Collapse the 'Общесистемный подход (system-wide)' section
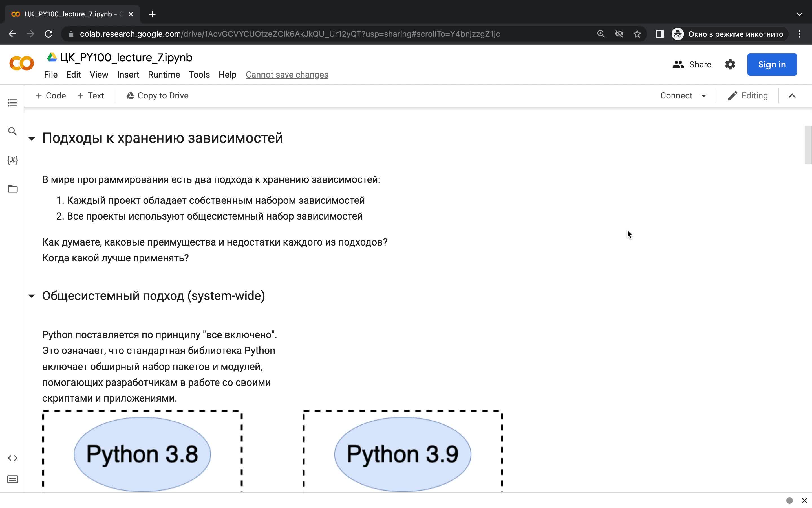Viewport: 812px width, 508px height. [32, 296]
